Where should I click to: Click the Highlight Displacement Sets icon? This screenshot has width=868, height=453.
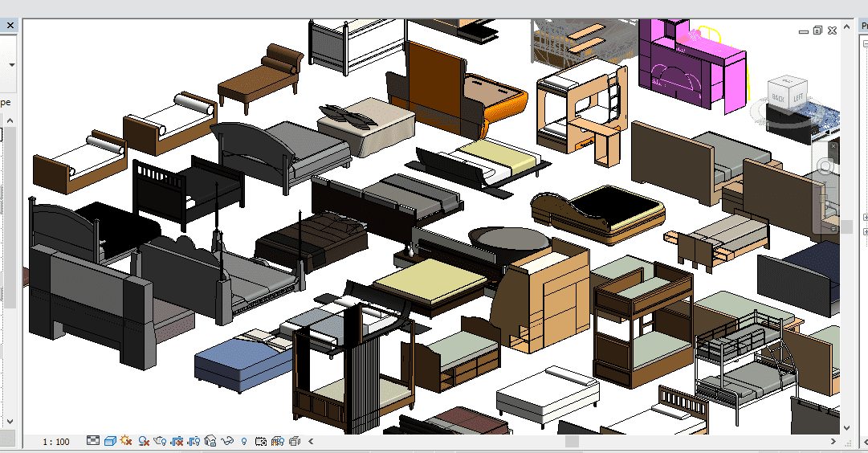click(x=295, y=441)
